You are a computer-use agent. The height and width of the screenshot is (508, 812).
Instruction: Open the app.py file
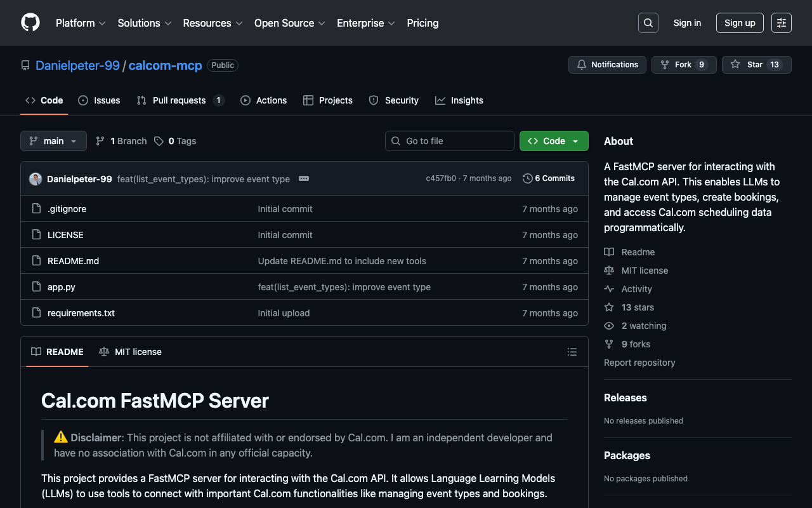click(62, 287)
